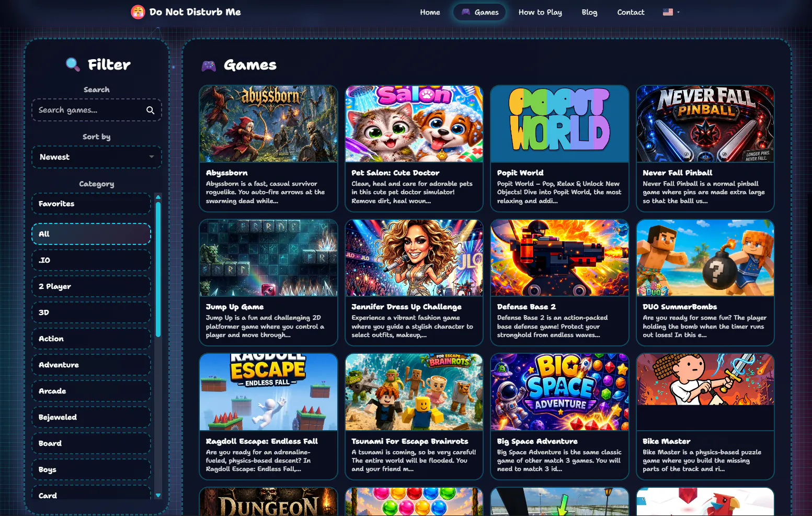Click the Tsunami For Escape Brainrots title
Image resolution: width=812 pixels, height=516 pixels.
(409, 441)
